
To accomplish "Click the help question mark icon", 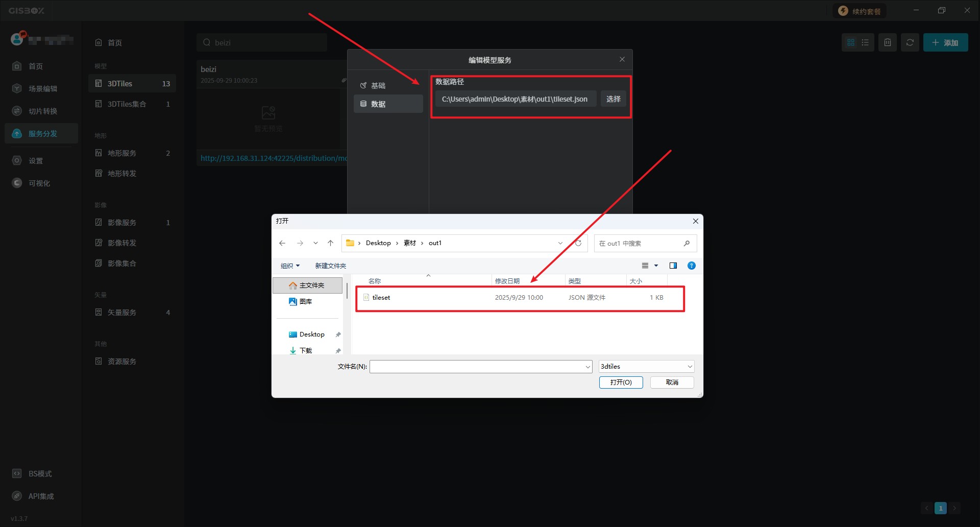I will [691, 266].
